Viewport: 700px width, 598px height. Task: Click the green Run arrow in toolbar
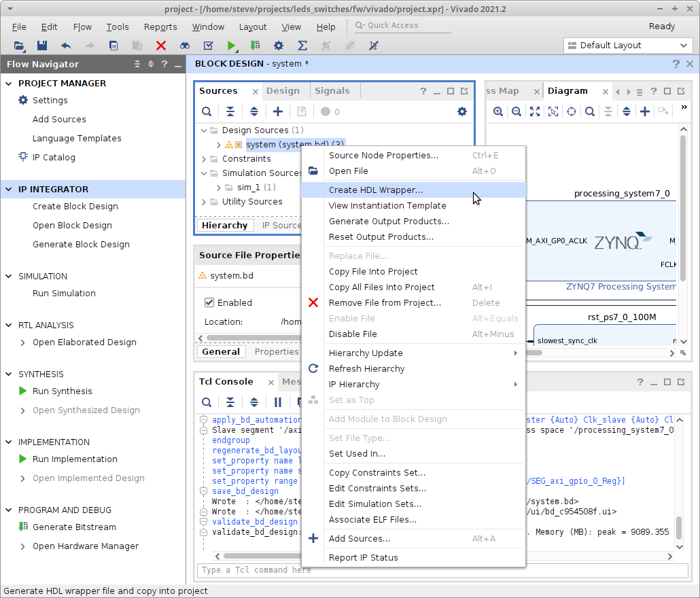click(x=232, y=46)
